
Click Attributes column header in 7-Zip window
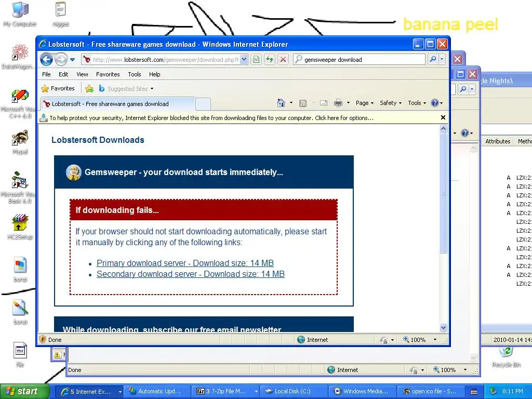point(498,141)
